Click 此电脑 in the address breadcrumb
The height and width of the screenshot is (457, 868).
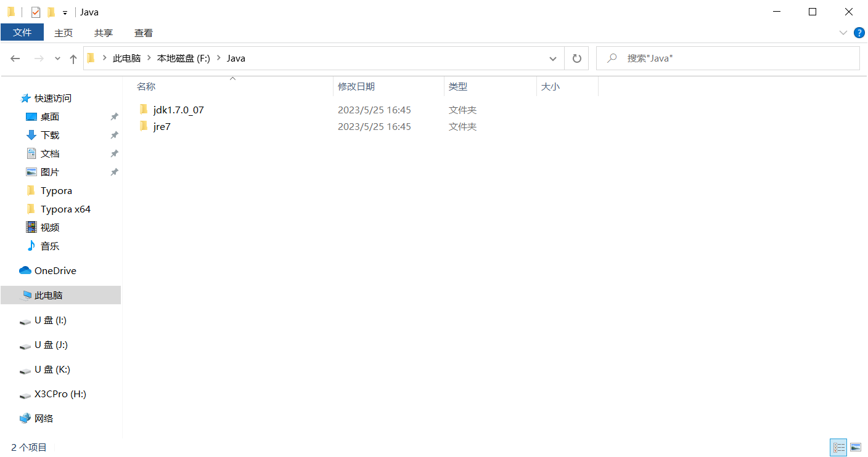coord(127,59)
